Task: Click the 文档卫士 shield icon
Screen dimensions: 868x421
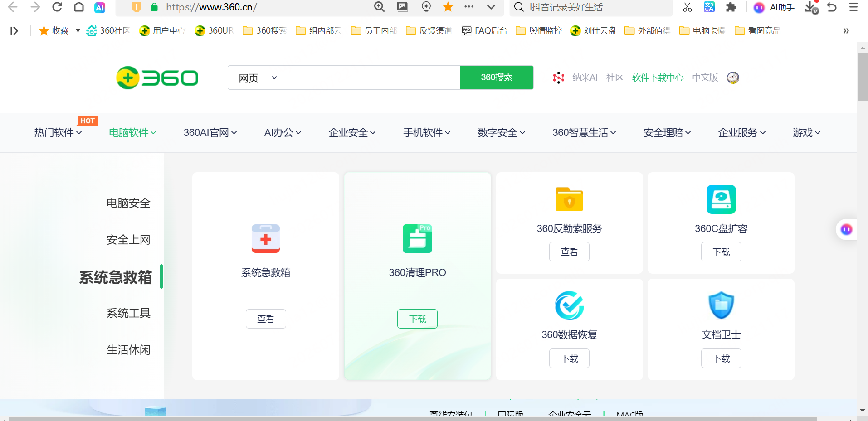Action: (x=721, y=305)
